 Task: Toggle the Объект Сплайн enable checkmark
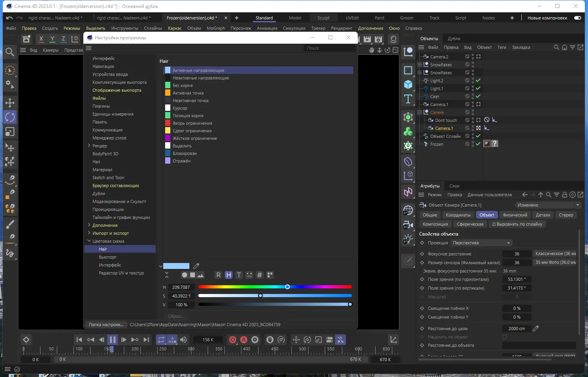(478, 136)
